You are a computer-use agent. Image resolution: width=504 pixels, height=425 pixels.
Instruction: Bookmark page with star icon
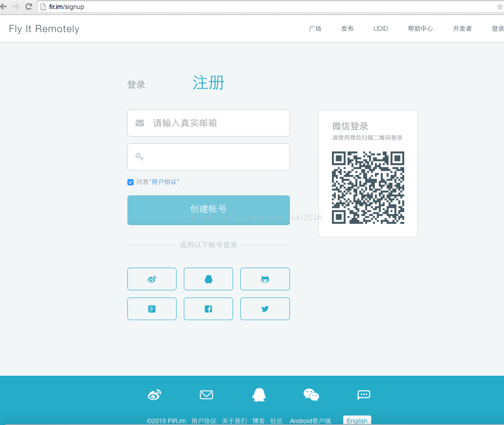pos(500,7)
